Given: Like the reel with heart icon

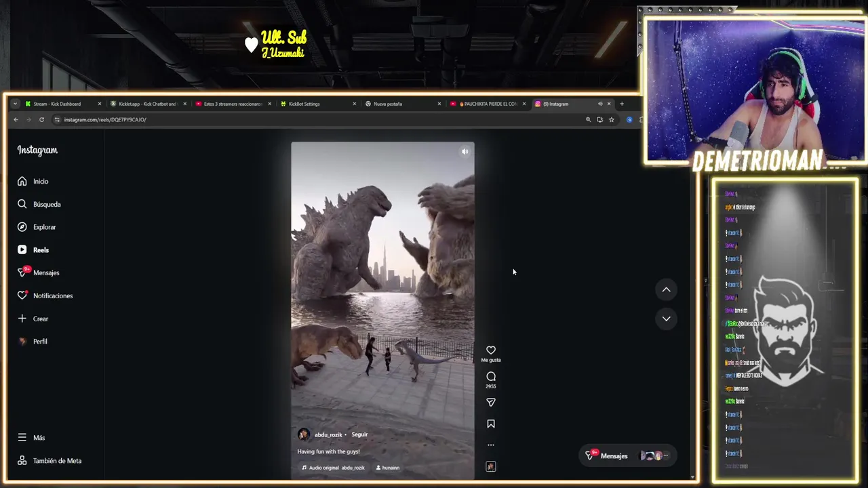Looking at the screenshot, I should (x=491, y=350).
